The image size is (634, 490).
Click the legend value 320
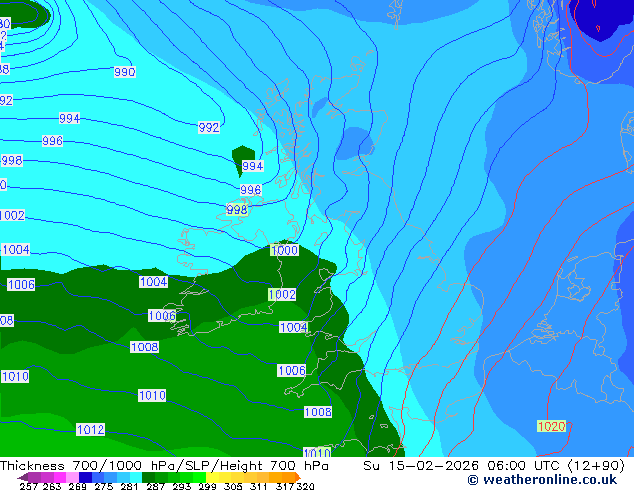[306, 486]
